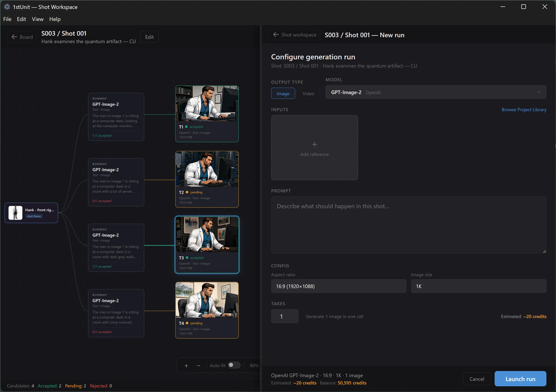This screenshot has width=556, height=392.
Task: Open T1 accepted take thumbnail
Action: (207, 103)
